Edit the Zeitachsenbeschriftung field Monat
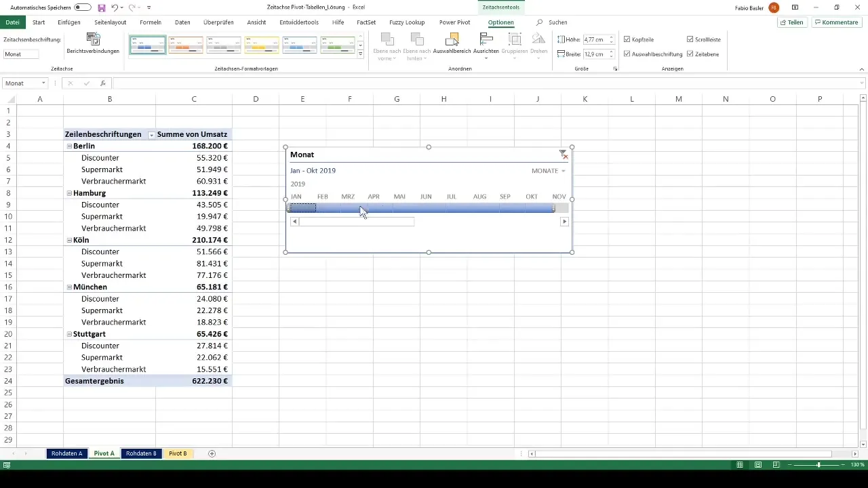The image size is (868, 488). [x=21, y=54]
